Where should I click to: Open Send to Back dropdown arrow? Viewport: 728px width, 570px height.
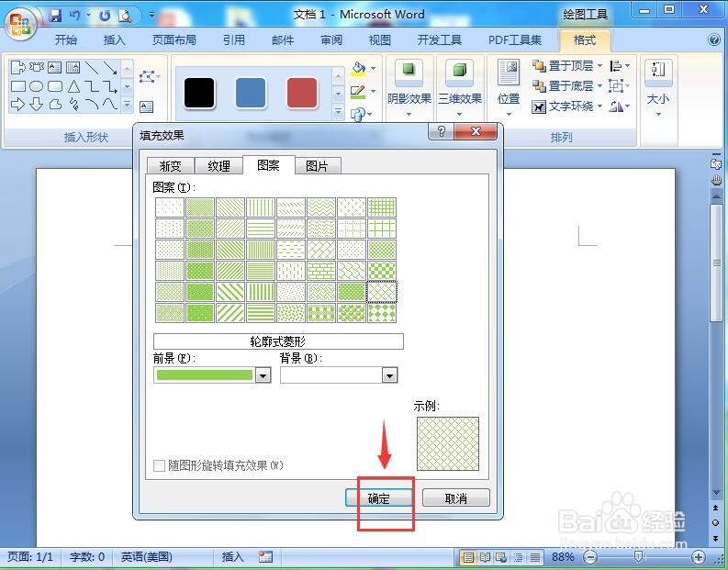pos(599,86)
